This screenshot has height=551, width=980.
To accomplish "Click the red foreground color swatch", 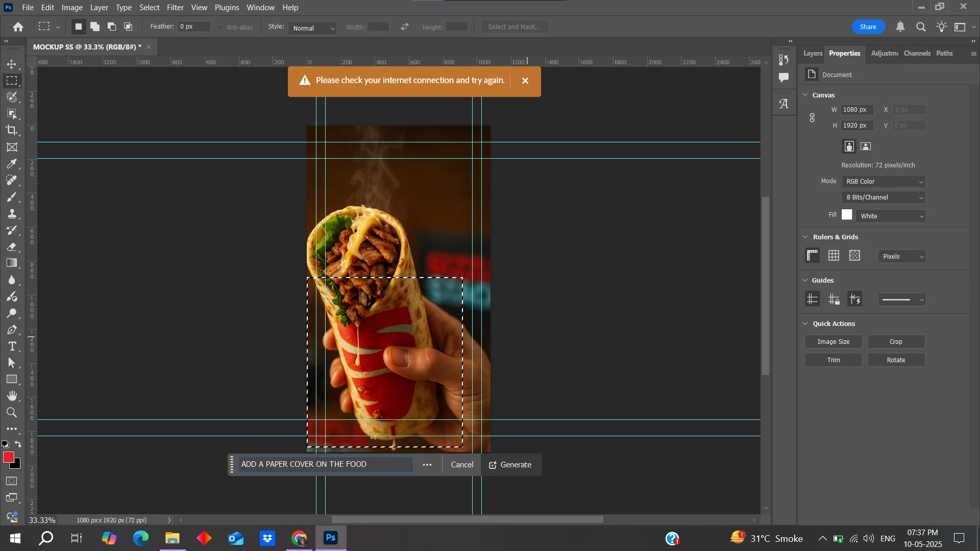I will tap(8, 457).
